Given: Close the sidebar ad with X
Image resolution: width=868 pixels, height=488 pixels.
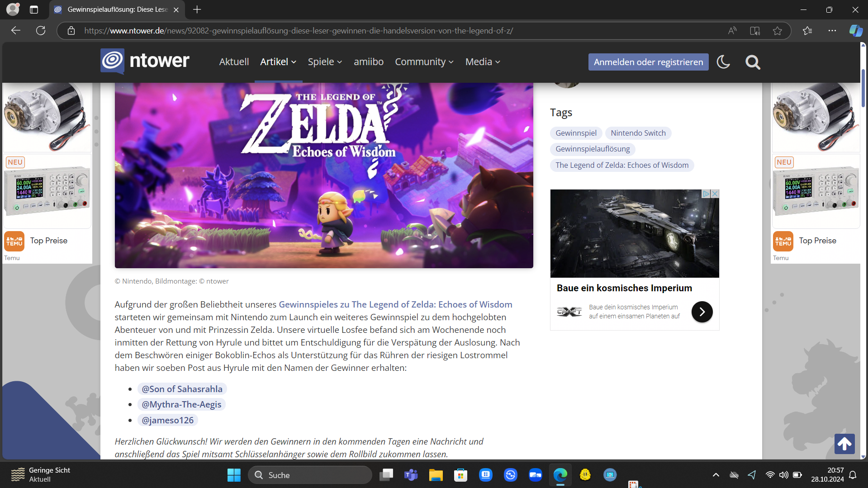Looking at the screenshot, I should 715,194.
